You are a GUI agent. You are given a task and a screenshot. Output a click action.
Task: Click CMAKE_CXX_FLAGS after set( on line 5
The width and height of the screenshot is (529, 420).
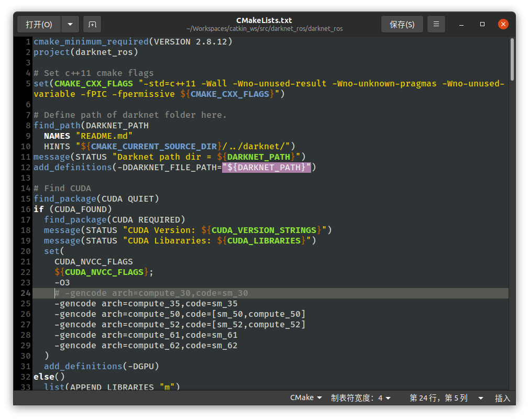click(x=94, y=83)
